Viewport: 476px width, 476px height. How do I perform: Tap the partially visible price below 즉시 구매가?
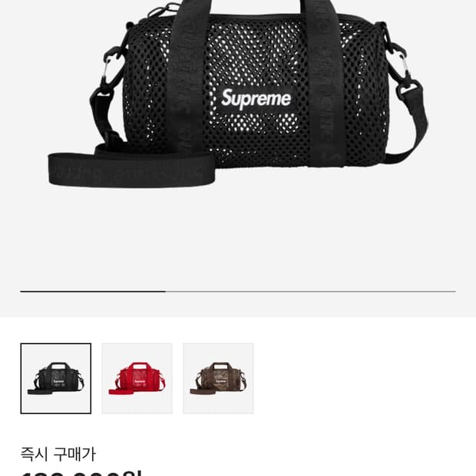(x=81, y=473)
